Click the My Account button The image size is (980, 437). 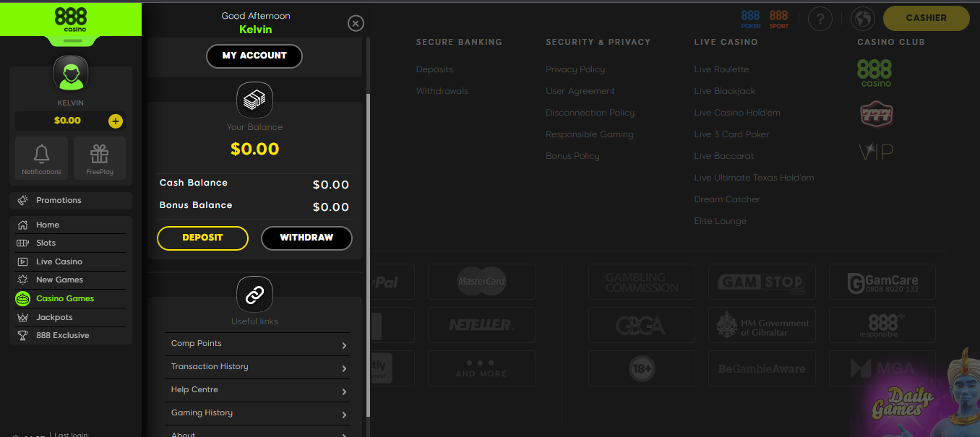click(254, 56)
